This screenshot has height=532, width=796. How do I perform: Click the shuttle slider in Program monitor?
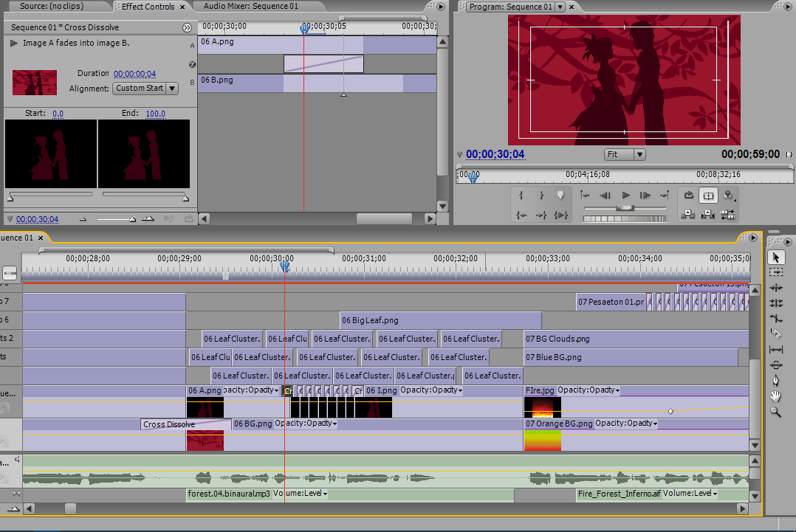tap(625, 209)
